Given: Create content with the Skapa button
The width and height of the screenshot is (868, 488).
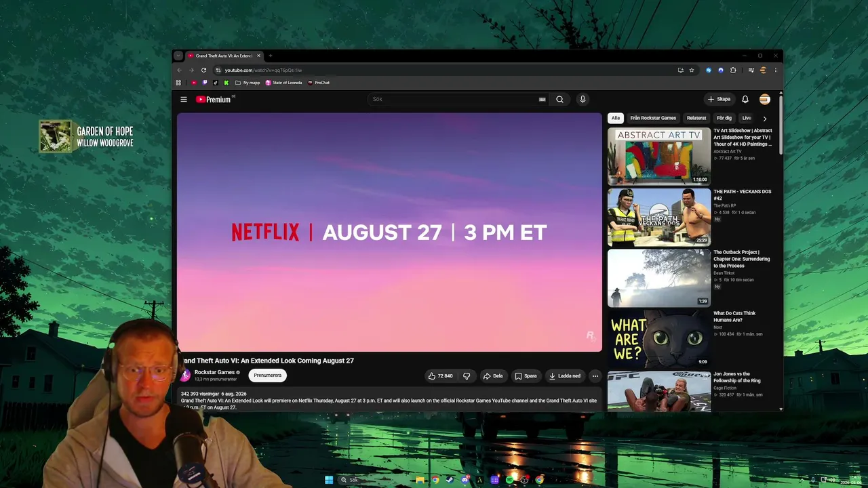Looking at the screenshot, I should (719, 100).
